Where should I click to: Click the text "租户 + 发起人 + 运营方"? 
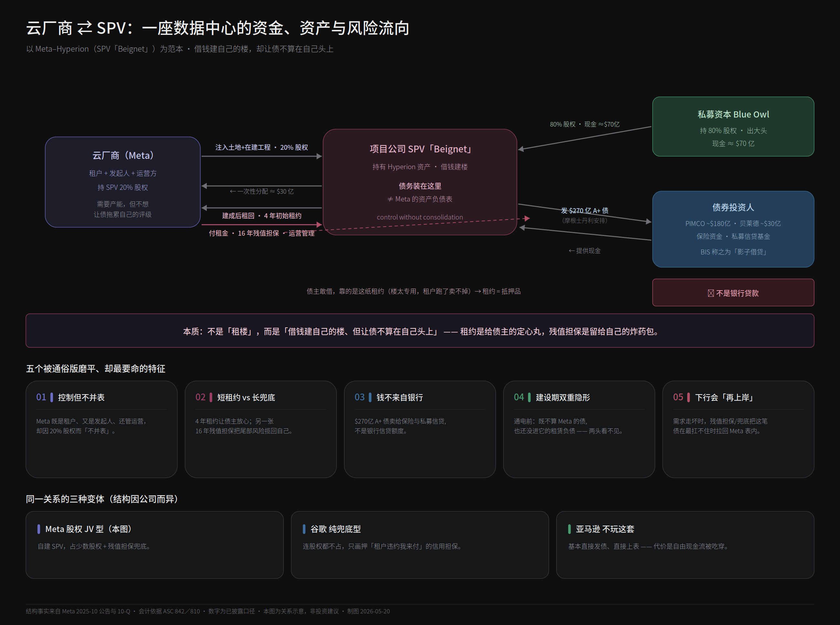(x=123, y=173)
